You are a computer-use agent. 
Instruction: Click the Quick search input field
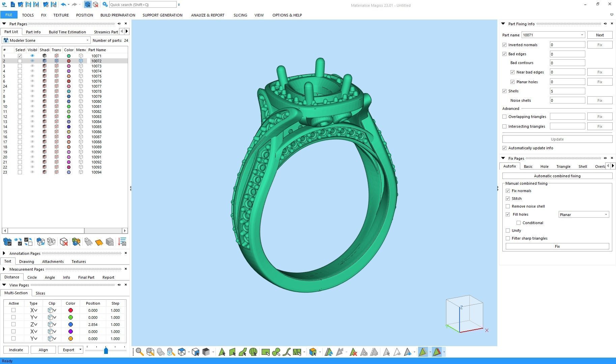pos(143,5)
